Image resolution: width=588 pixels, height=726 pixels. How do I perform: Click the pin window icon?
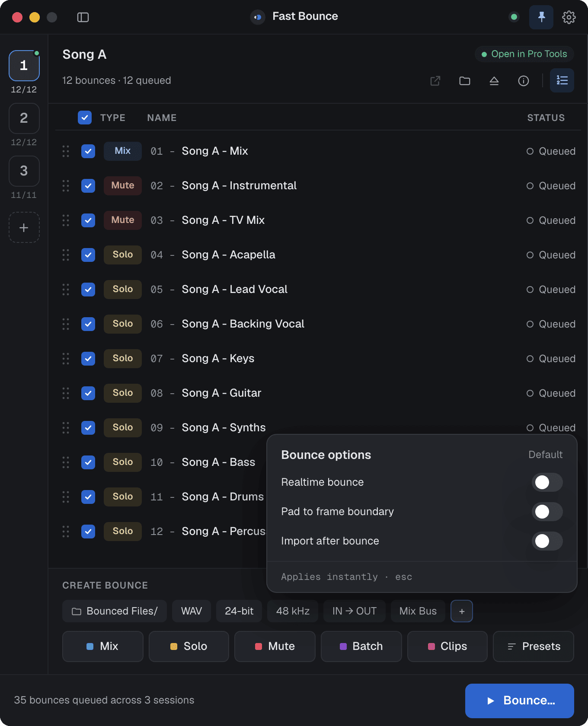click(x=541, y=17)
